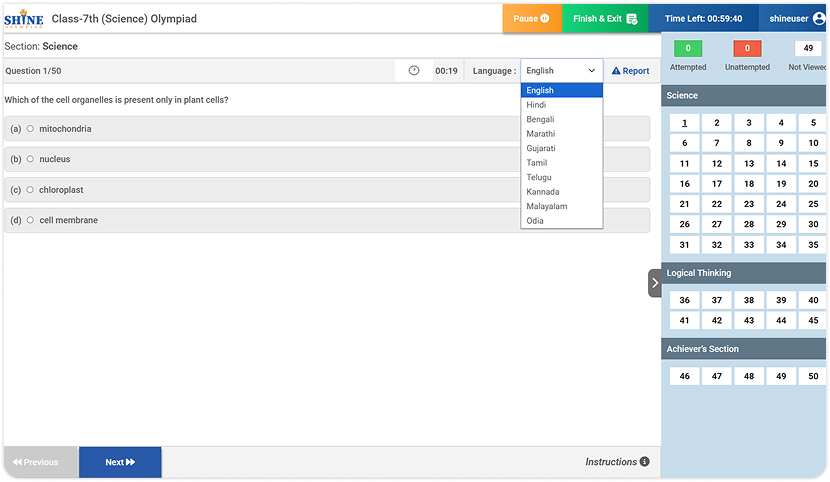Click the timer clock icon
Image resolution: width=830 pixels, height=482 pixels.
414,71
